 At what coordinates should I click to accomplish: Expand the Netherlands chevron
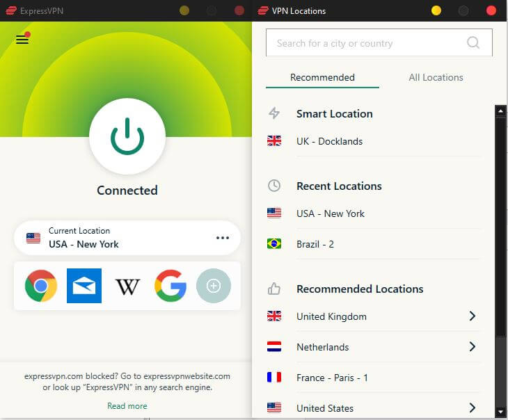[x=473, y=346]
